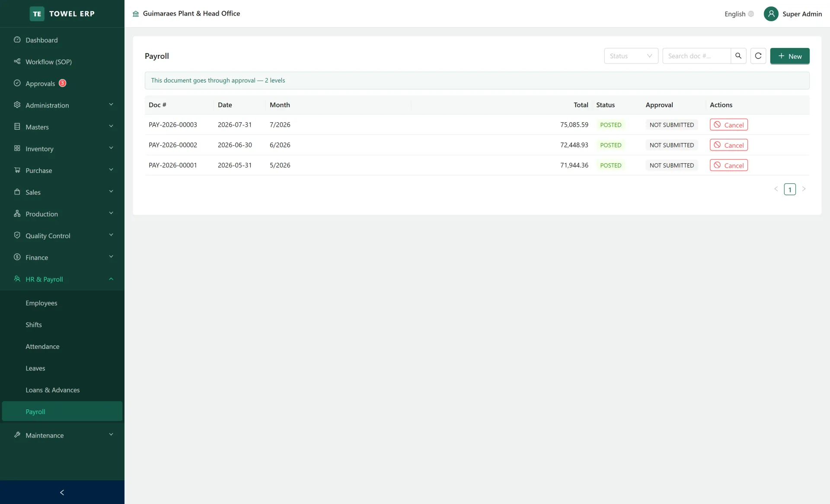Go to the previous page arrow

tap(776, 189)
